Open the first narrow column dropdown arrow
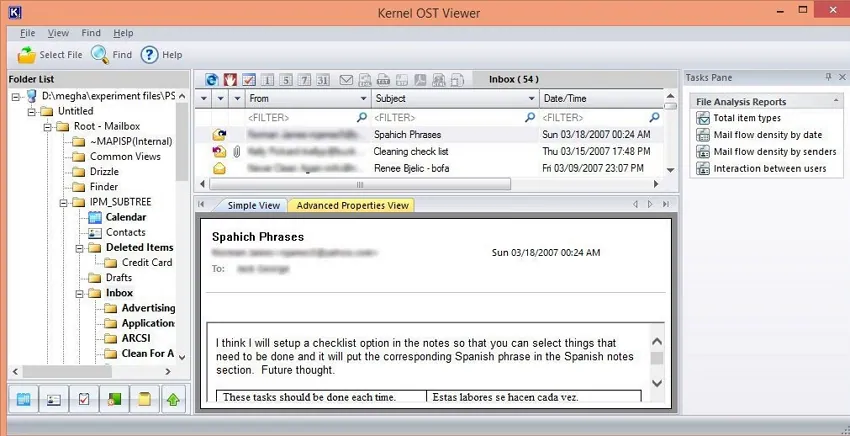 (x=204, y=99)
